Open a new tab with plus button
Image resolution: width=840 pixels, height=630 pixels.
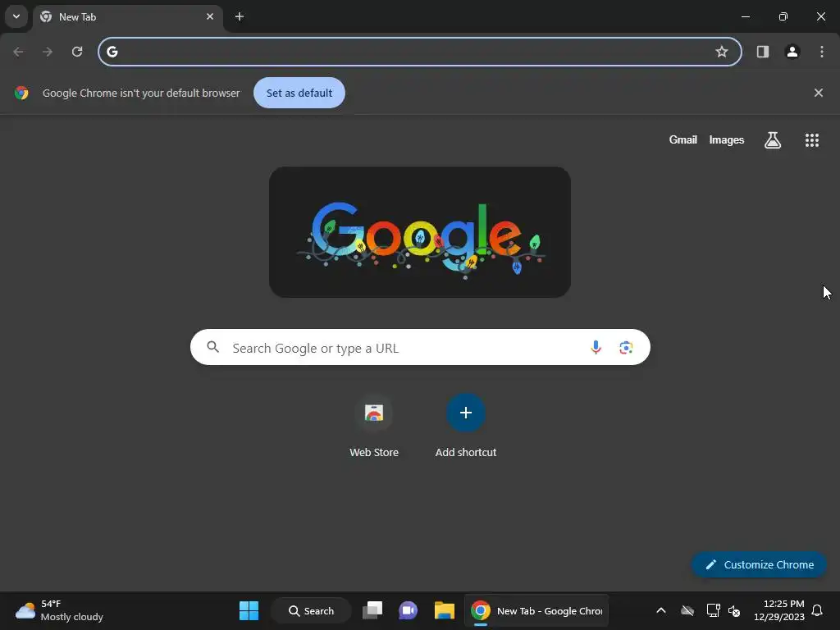(240, 16)
